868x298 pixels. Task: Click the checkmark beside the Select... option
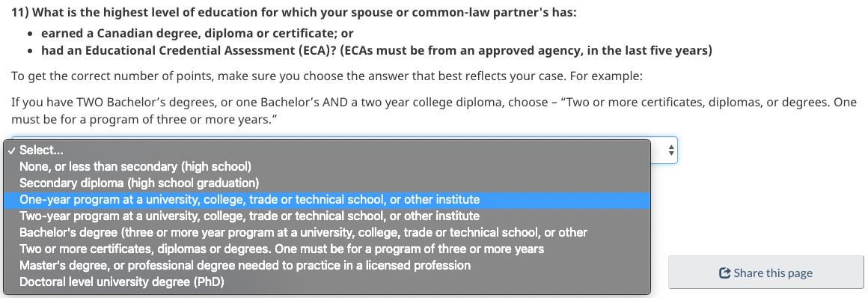pyautogui.click(x=12, y=150)
